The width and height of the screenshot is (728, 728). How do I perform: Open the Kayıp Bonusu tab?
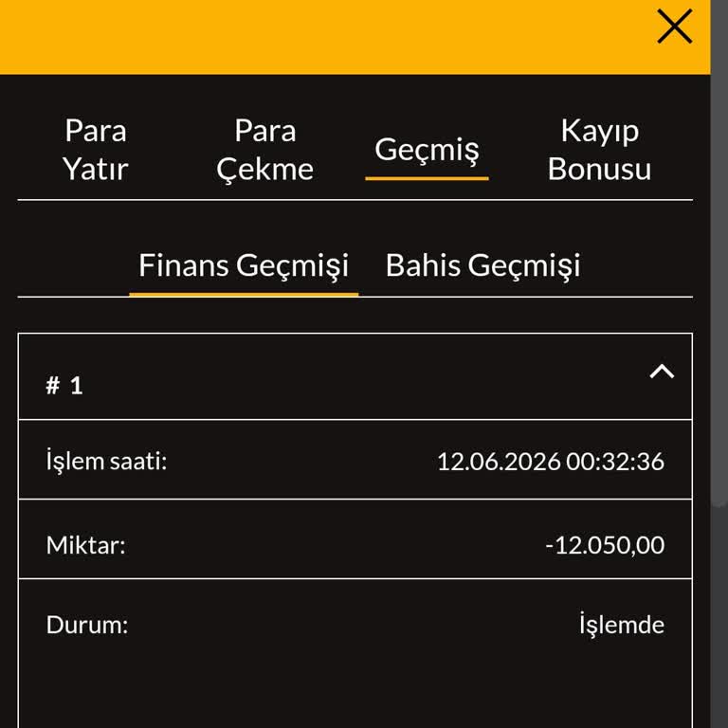[x=599, y=150]
